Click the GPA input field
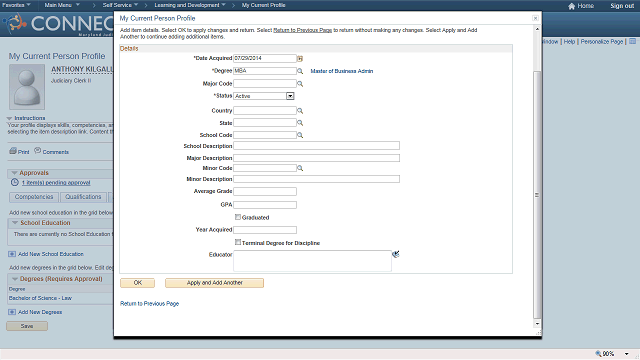 click(x=265, y=205)
